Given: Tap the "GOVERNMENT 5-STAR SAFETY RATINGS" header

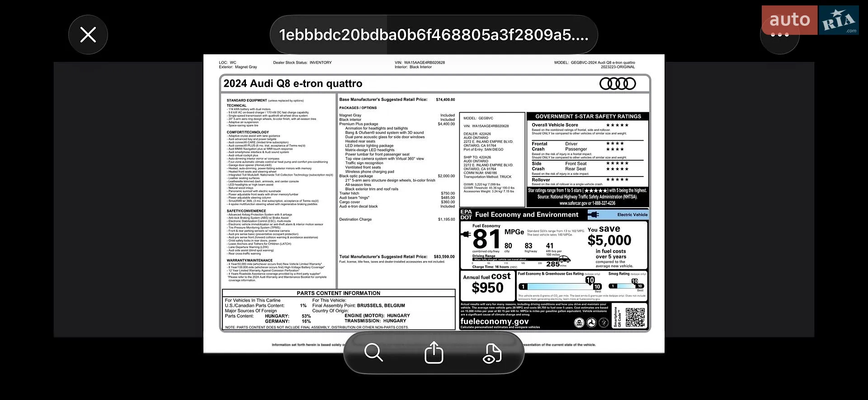Looking at the screenshot, I should pyautogui.click(x=588, y=116).
